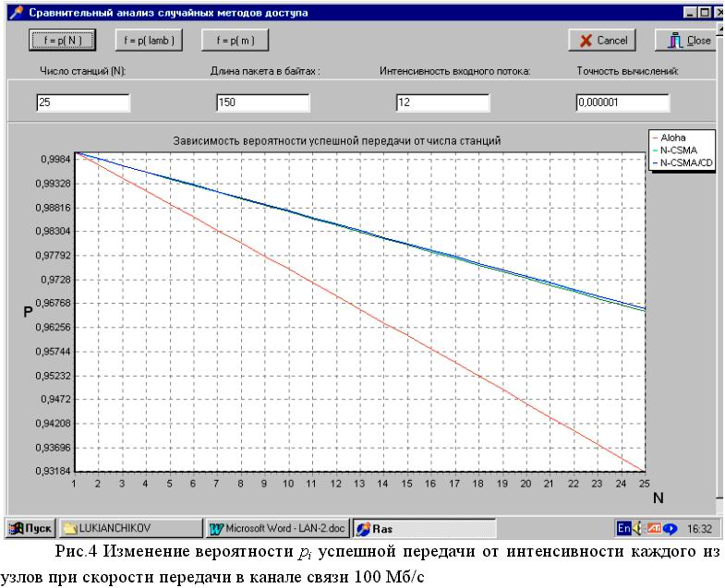Maximize the analysis window
725x588 pixels.
705,13
